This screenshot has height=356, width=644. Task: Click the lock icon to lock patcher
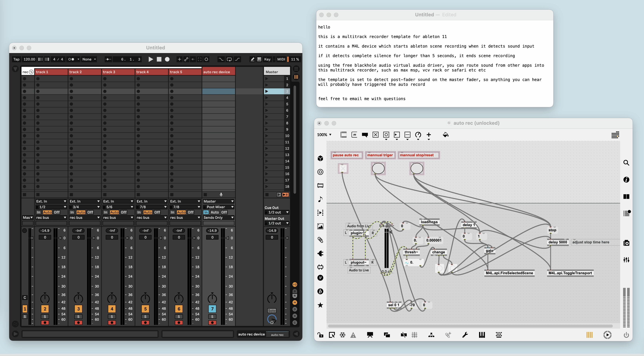320,335
